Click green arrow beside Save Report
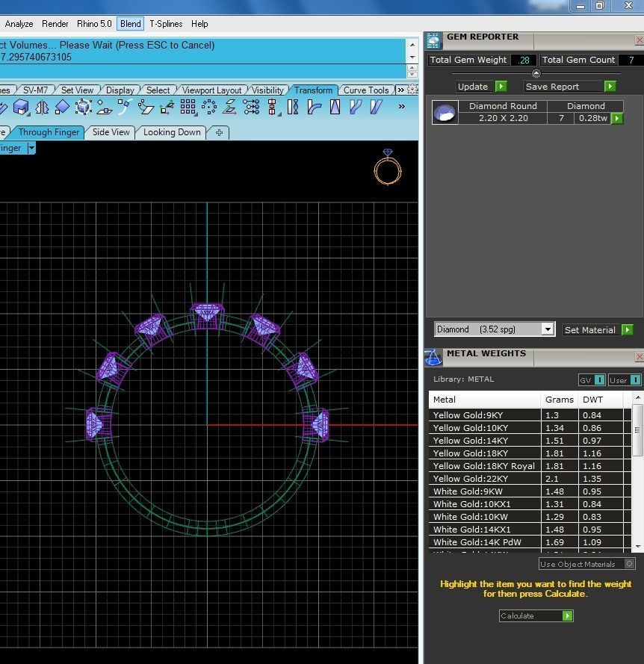The height and width of the screenshot is (664, 644). pyautogui.click(x=610, y=87)
